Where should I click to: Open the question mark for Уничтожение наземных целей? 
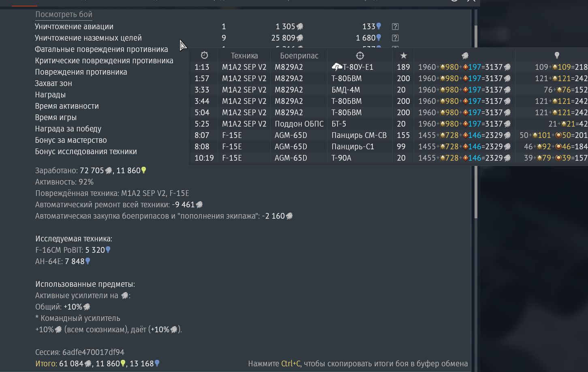pos(395,38)
